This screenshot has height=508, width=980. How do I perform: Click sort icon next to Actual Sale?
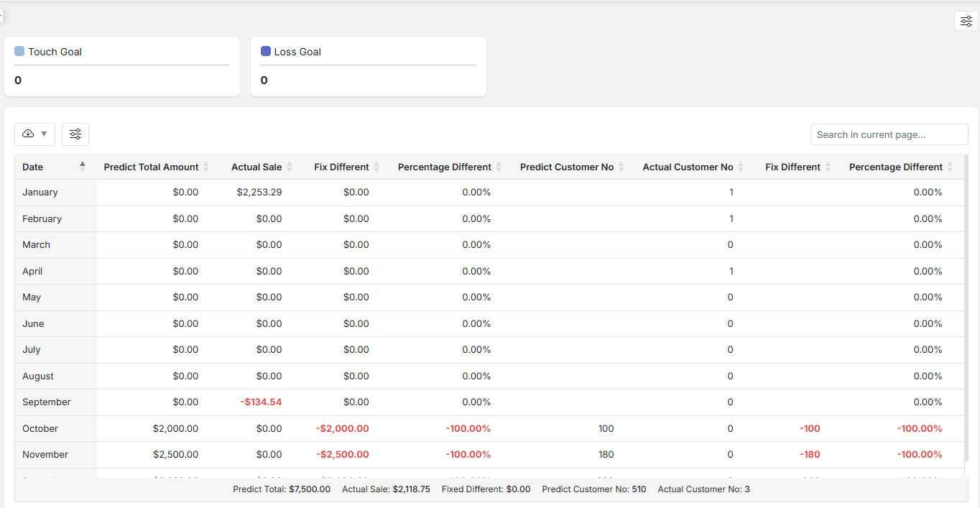[290, 167]
